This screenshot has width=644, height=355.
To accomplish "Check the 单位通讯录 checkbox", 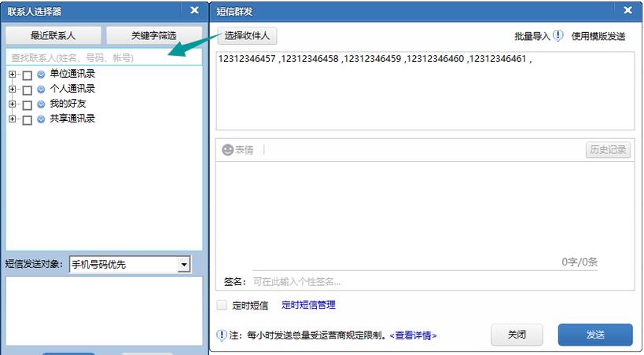I will click(27, 75).
